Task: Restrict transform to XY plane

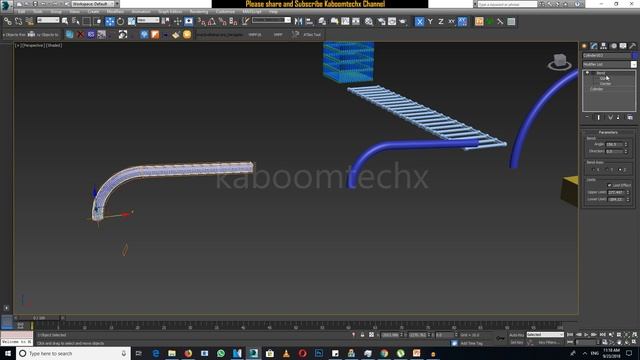Action: pos(451,21)
